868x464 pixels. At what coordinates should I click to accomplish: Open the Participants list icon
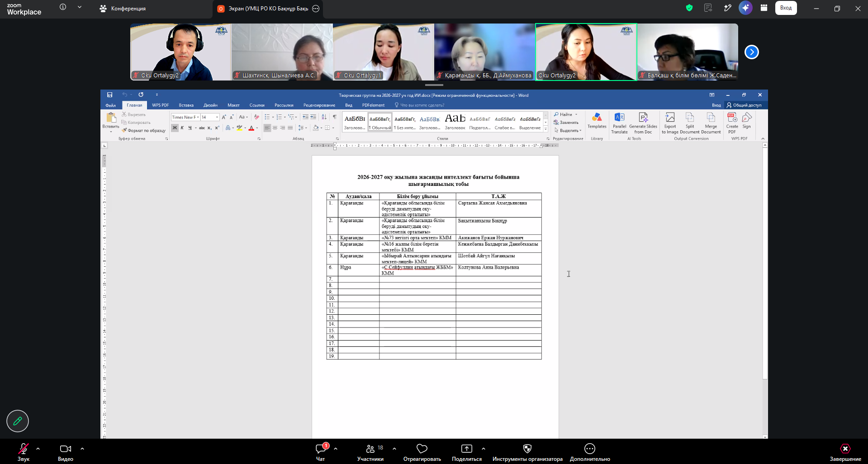click(x=370, y=449)
